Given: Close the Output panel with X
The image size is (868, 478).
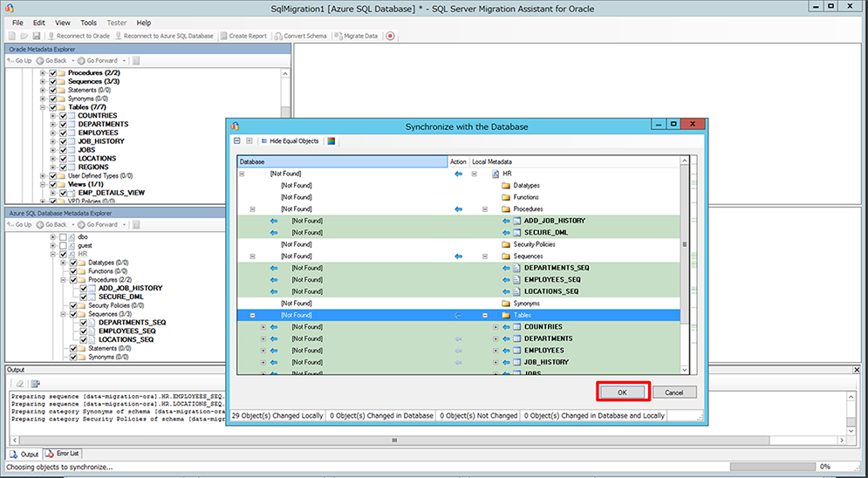Looking at the screenshot, I should point(857,370).
